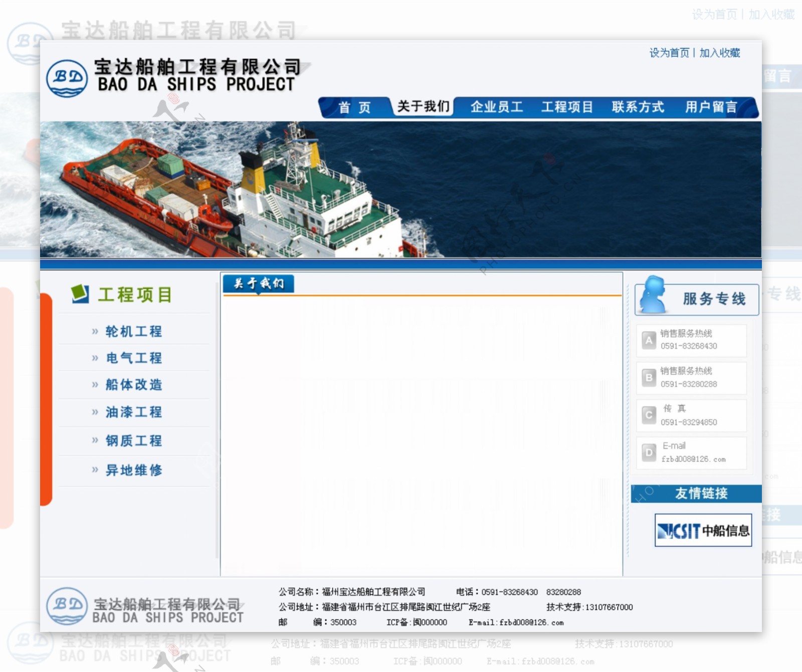Click the ship banner image
This screenshot has height=672, width=802.
(400, 190)
